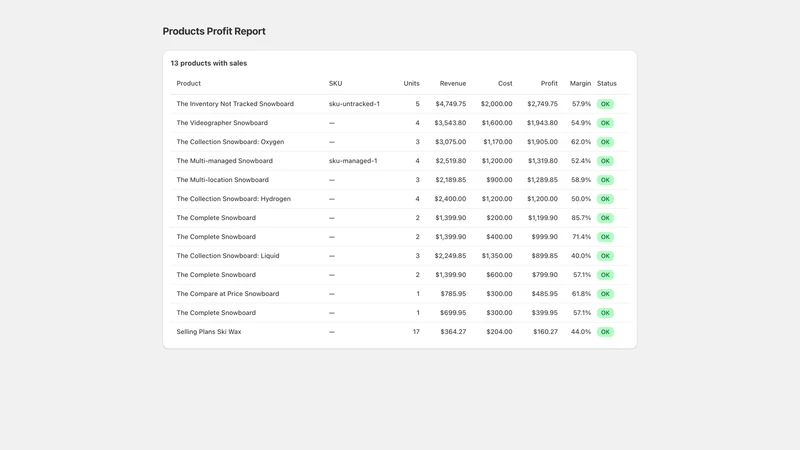Click the 52.4% margin value
The image size is (800, 450).
click(581, 161)
